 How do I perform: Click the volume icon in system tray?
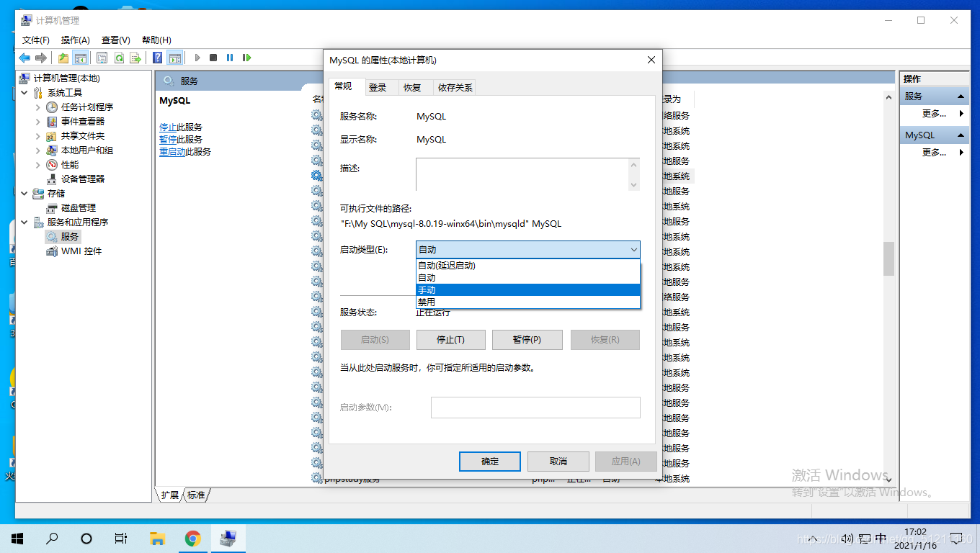847,538
